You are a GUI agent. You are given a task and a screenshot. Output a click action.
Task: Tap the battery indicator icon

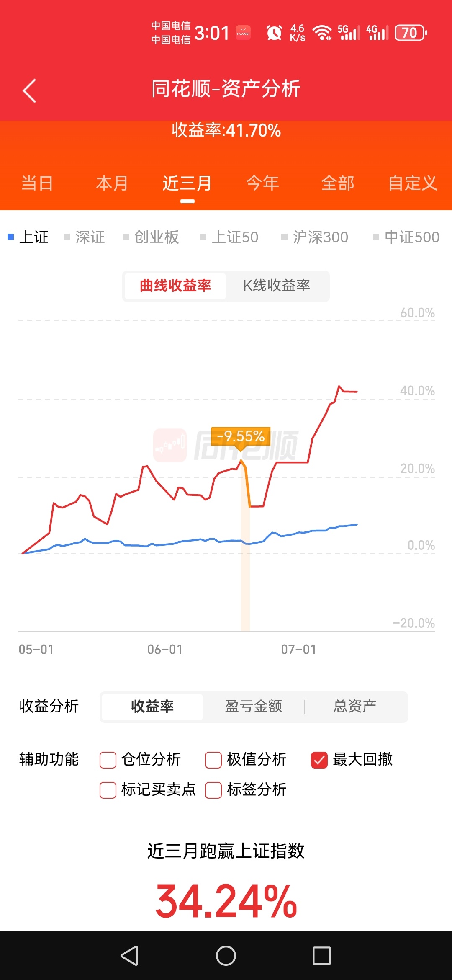tap(411, 33)
